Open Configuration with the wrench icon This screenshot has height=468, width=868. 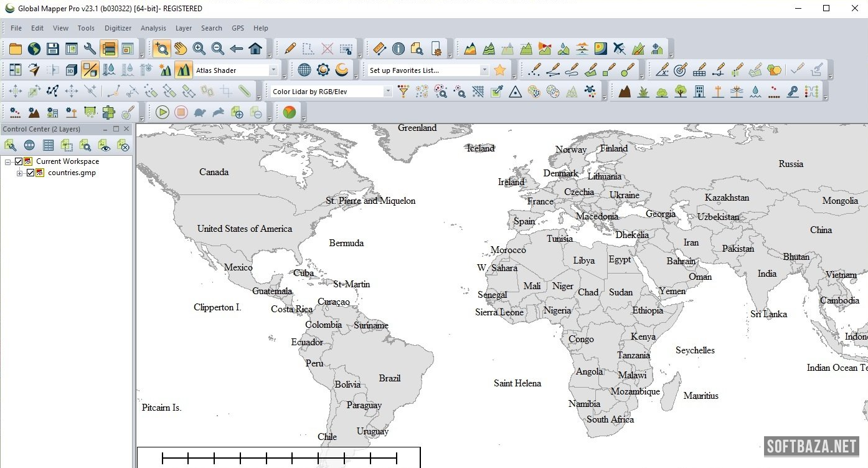pos(90,49)
